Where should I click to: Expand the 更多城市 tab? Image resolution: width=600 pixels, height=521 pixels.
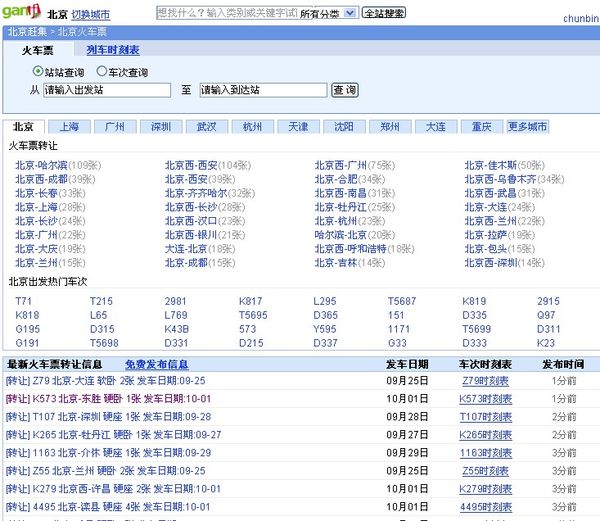527,127
